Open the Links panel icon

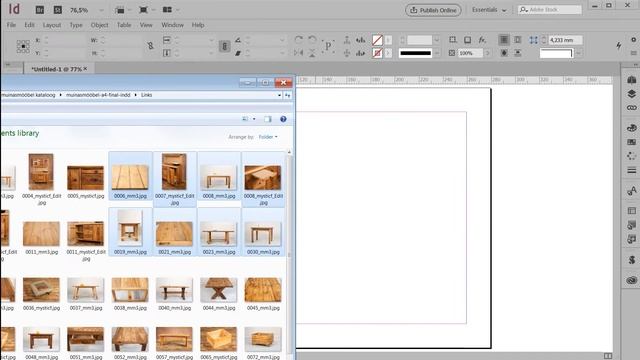click(631, 108)
